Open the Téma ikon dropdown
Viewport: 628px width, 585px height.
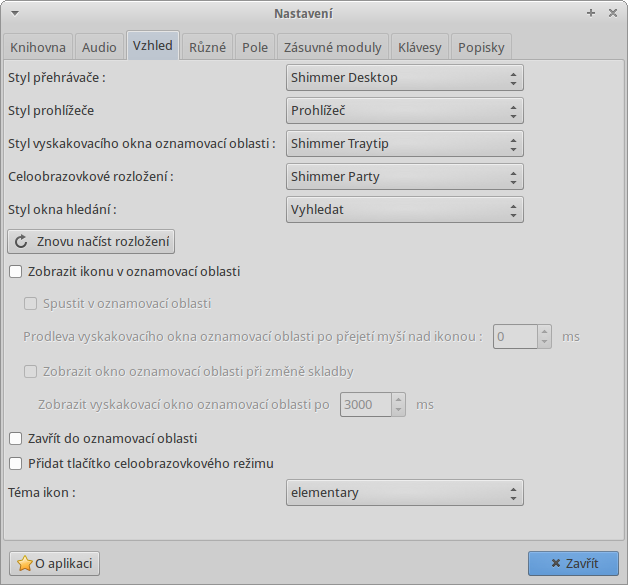[405, 493]
